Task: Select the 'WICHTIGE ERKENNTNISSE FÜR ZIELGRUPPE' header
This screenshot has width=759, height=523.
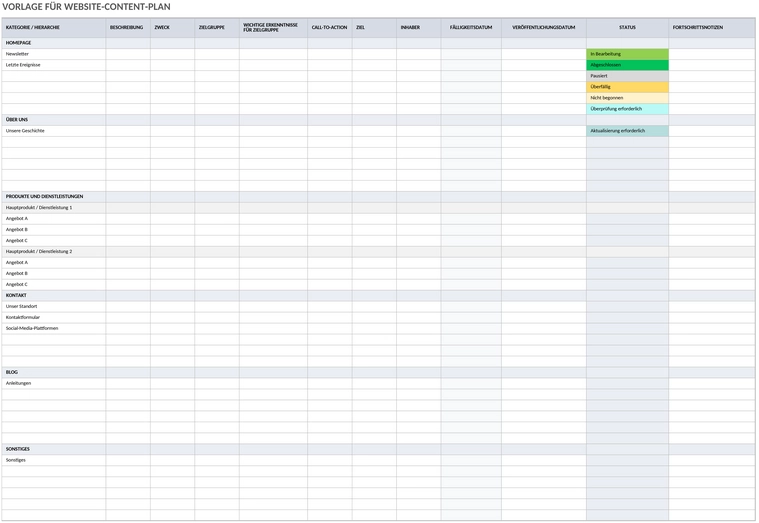Action: point(273,28)
